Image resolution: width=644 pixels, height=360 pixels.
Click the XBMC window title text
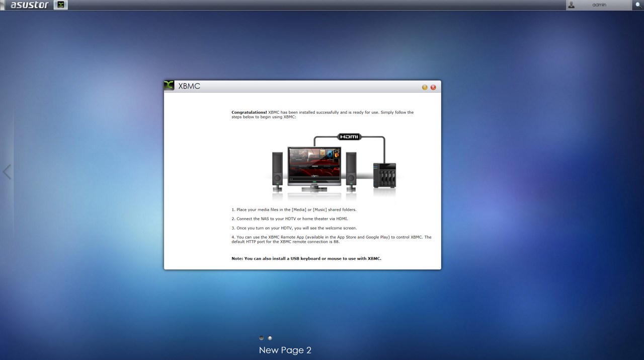(189, 86)
